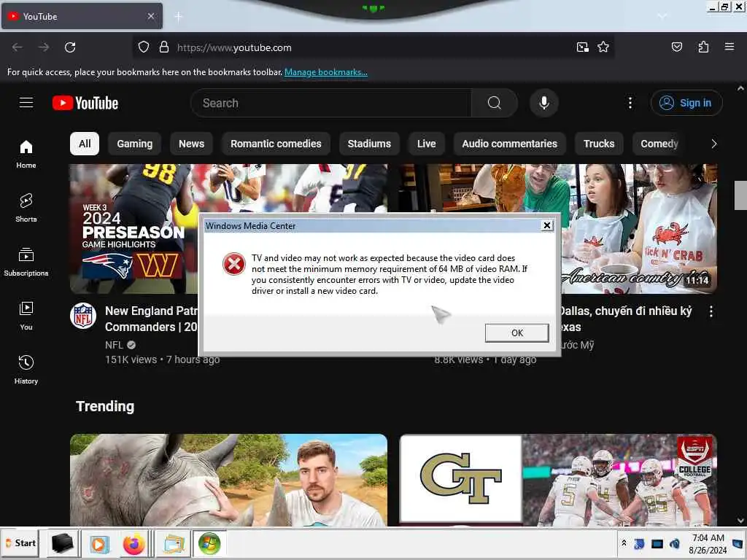Select the Trucks filter chip
Viewport: 747px width, 560px height.
click(x=599, y=144)
